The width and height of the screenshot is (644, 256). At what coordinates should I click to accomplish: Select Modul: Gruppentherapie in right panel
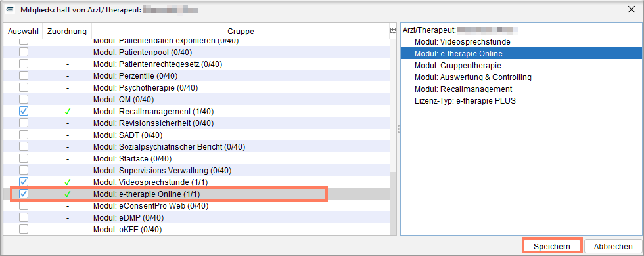pyautogui.click(x=457, y=65)
